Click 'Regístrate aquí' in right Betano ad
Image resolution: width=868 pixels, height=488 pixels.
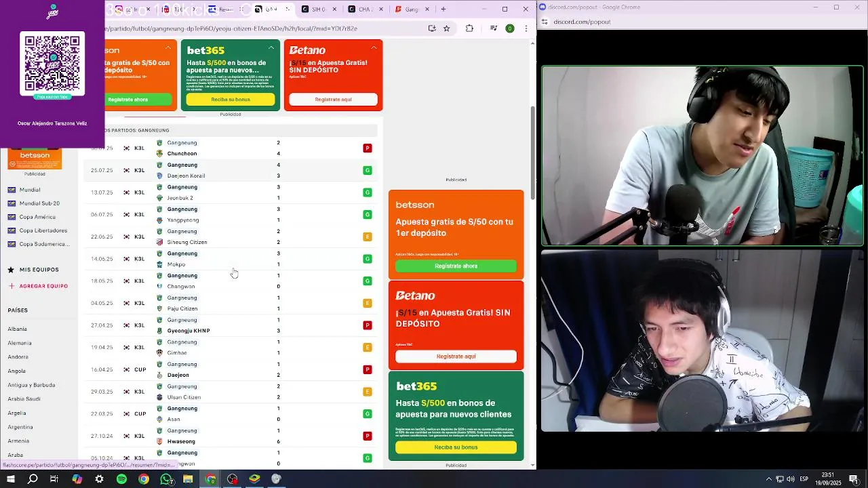click(x=456, y=357)
